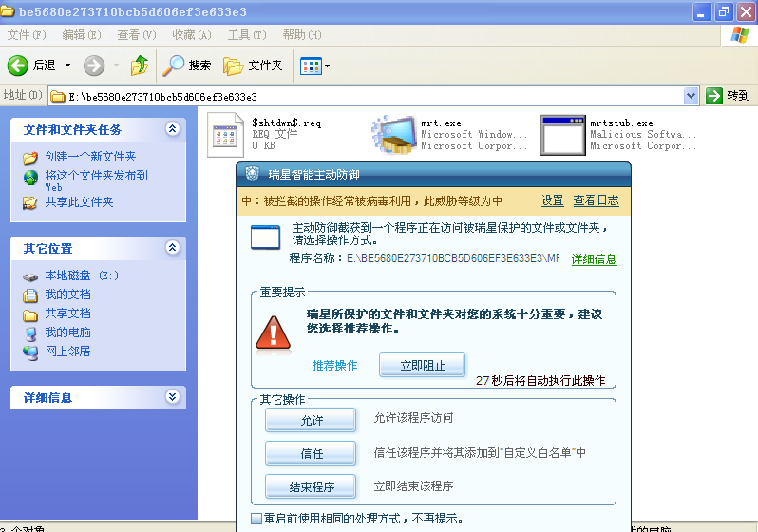
Task: Click the Rising shield icon in dialog title
Action: click(253, 174)
